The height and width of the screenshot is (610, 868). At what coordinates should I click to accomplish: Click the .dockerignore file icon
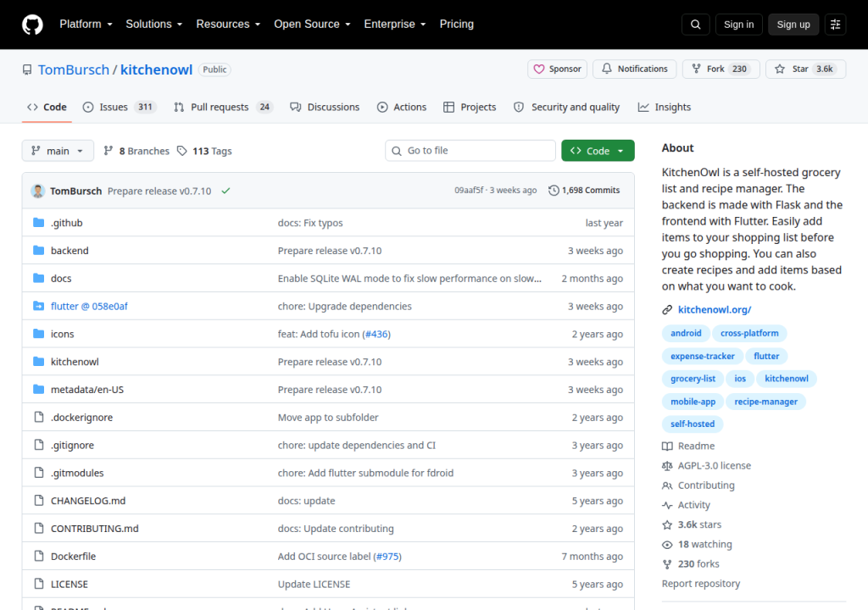(39, 417)
